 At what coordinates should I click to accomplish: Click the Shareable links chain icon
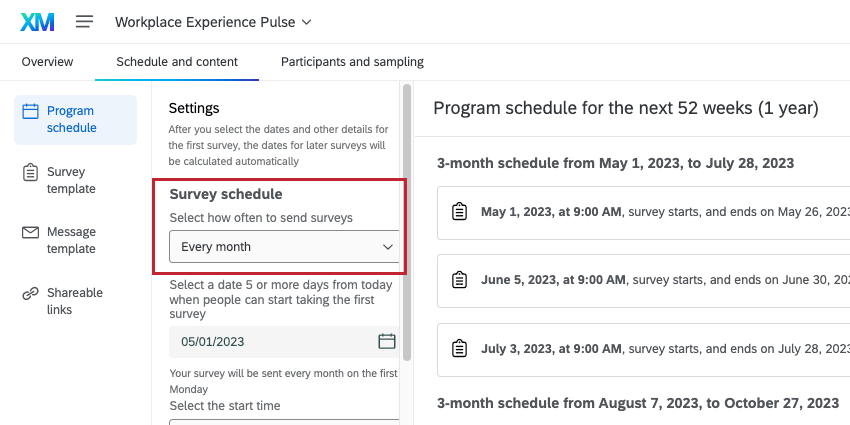30,293
